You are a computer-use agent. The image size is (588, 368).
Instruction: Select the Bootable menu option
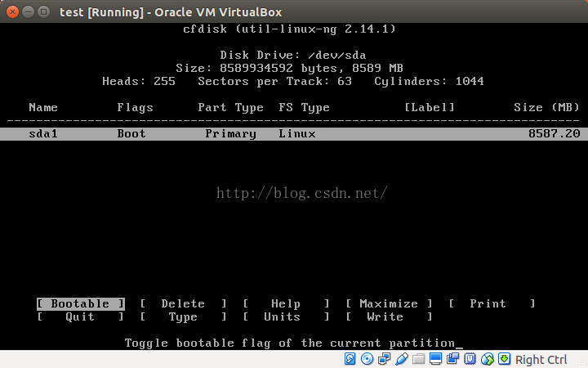81,303
